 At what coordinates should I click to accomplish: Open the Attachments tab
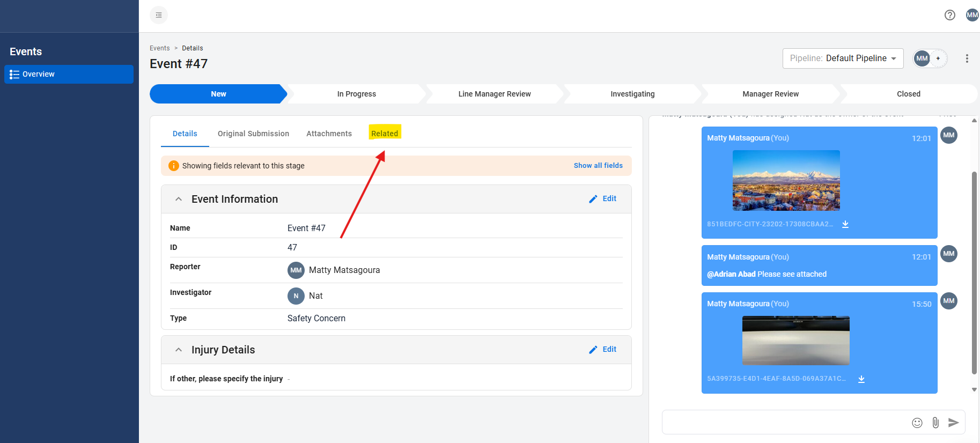point(329,134)
